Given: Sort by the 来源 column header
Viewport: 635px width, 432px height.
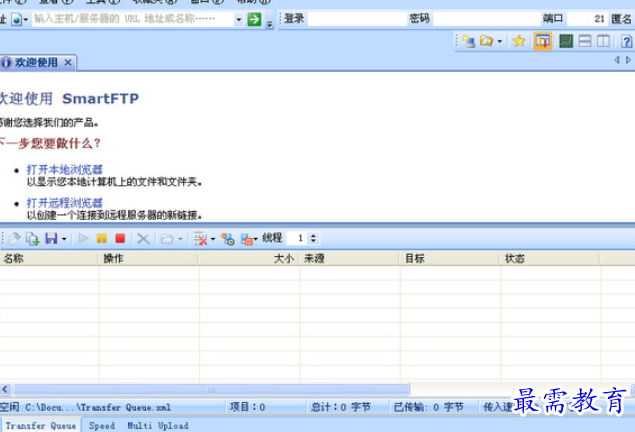Looking at the screenshot, I should tap(349, 258).
